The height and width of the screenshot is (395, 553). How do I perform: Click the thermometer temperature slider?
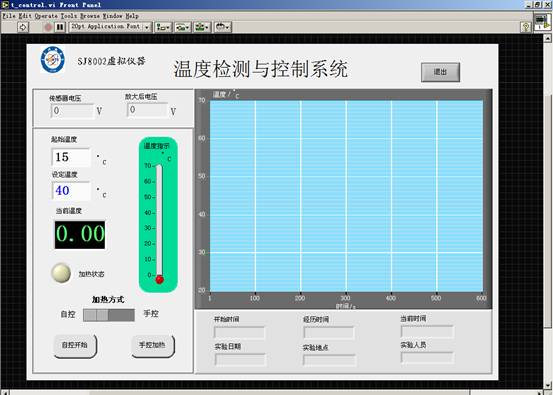[159, 222]
